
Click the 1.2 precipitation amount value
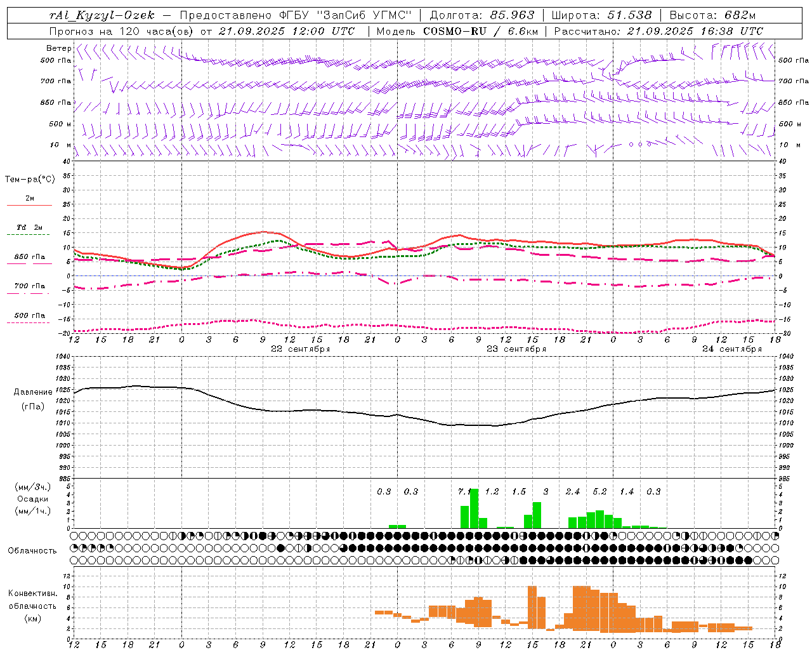[x=492, y=491]
